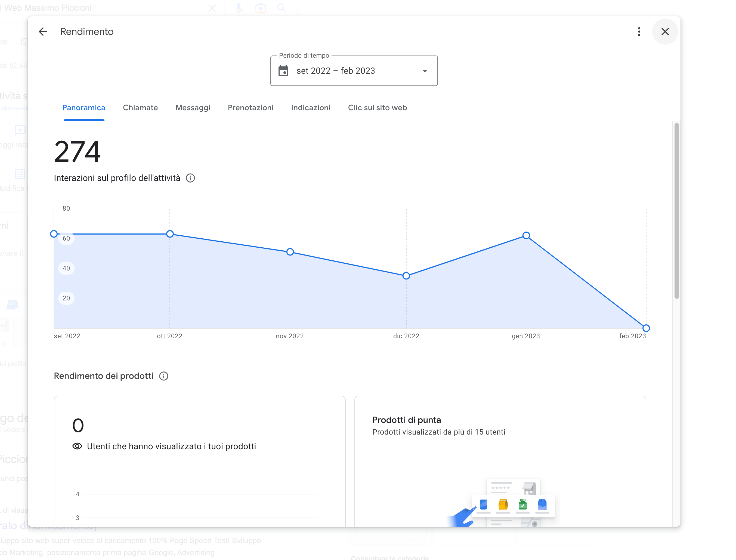Click the set 2022 chart data point

point(54,234)
